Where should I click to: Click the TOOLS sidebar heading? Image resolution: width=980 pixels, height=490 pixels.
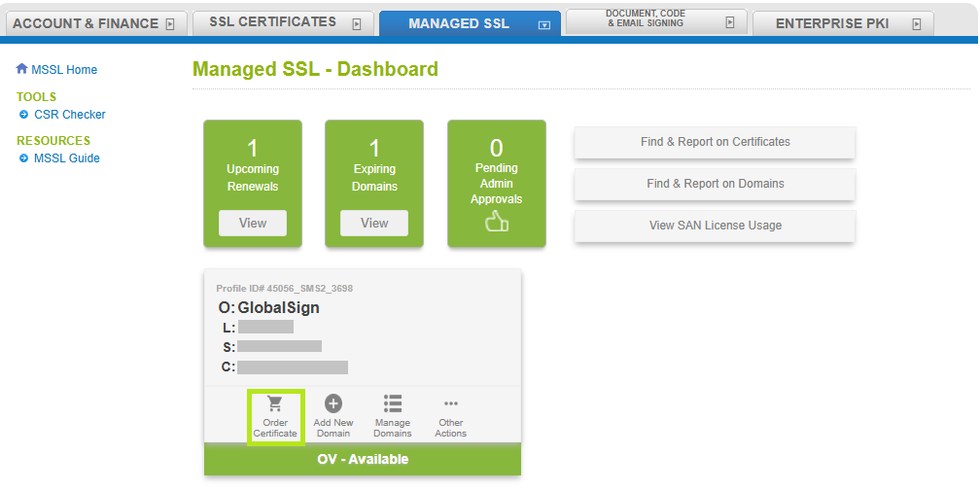(x=37, y=97)
